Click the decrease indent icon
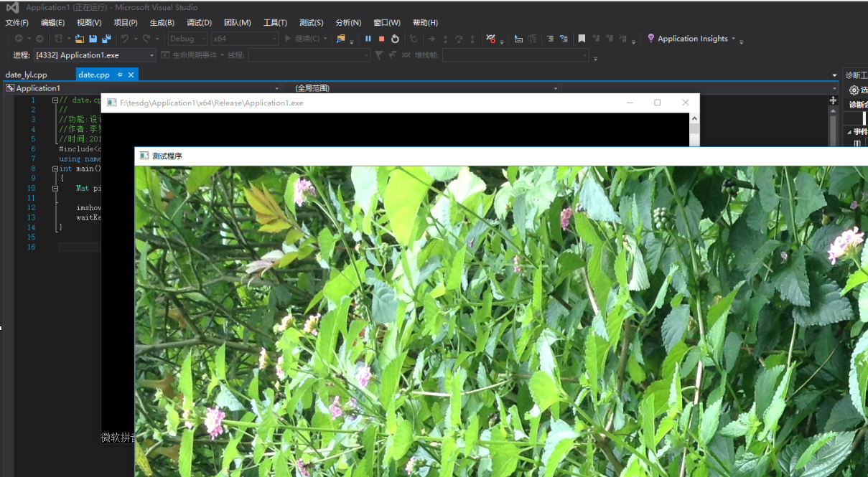Viewport: 868px width, 477px height. pyautogui.click(x=550, y=39)
